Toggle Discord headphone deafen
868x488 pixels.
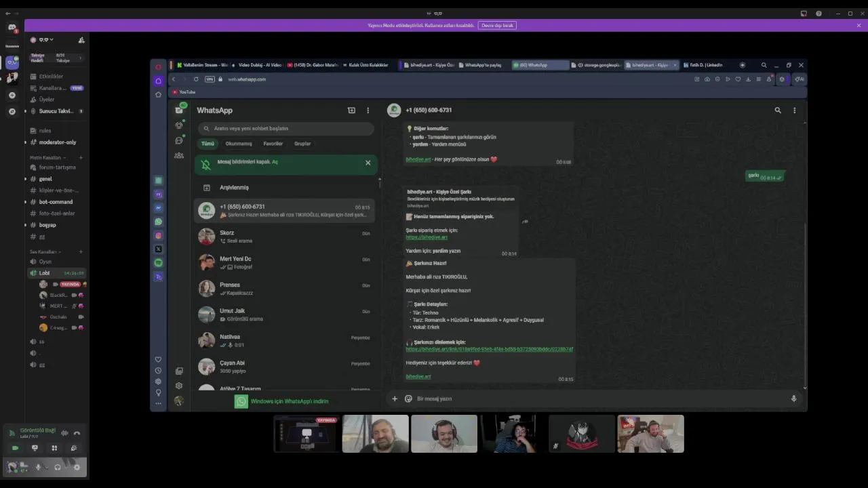pos(58,467)
